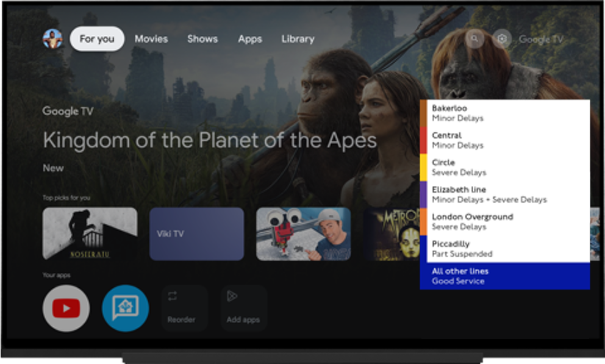605x364 pixels.
Task: Open the robot and man video thumbnail
Action: pyautogui.click(x=304, y=234)
